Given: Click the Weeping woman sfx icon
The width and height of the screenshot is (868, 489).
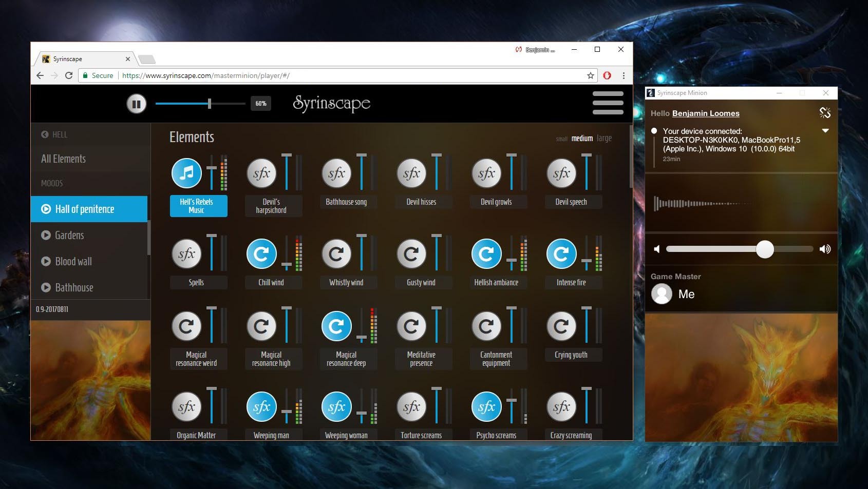Looking at the screenshot, I should click(336, 406).
